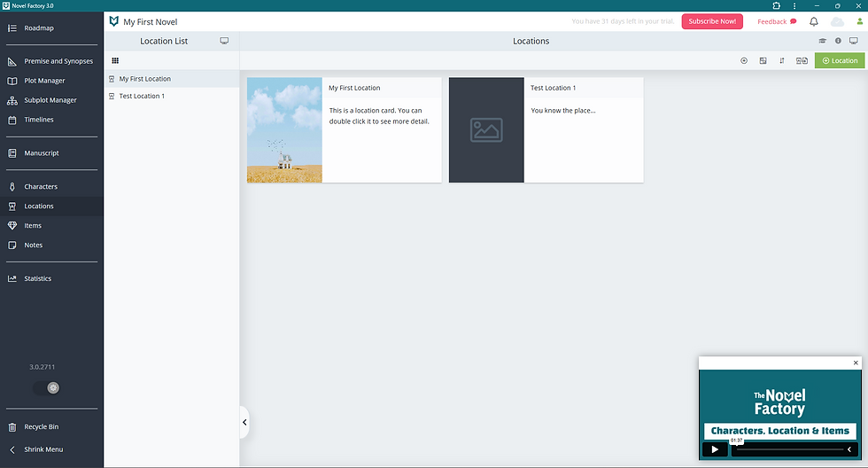
Task: Click the Locations panel monitor icon
Action: (854, 41)
